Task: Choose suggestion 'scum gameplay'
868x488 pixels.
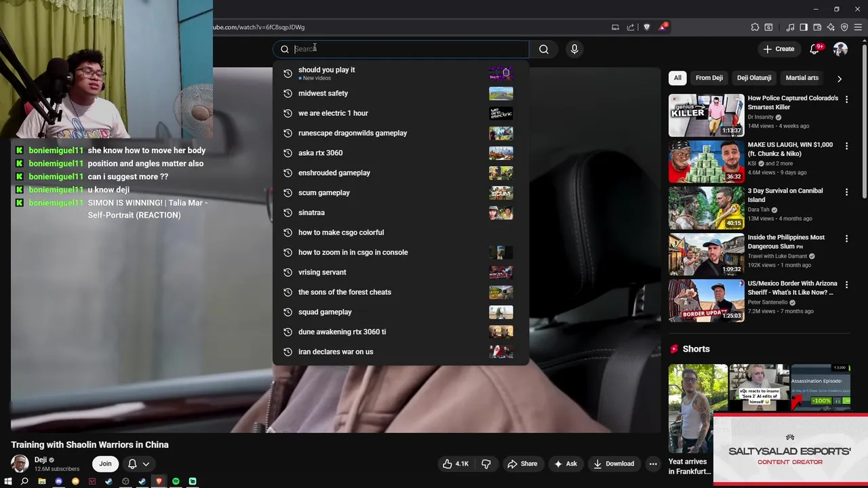Action: pyautogui.click(x=400, y=192)
